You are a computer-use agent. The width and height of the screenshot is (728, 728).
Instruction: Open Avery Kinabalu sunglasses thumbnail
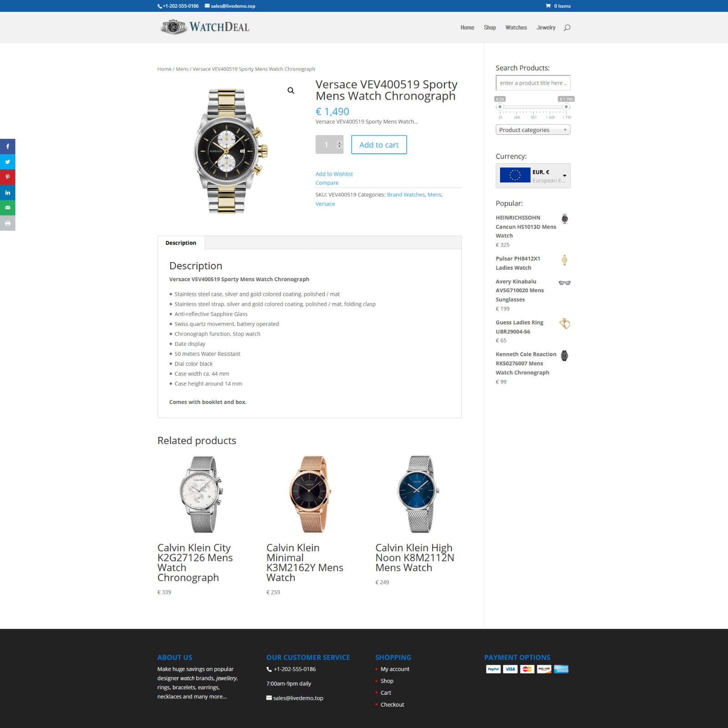pos(565,283)
